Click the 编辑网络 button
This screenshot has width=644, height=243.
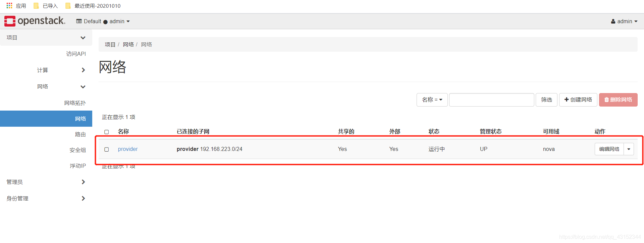pos(609,149)
